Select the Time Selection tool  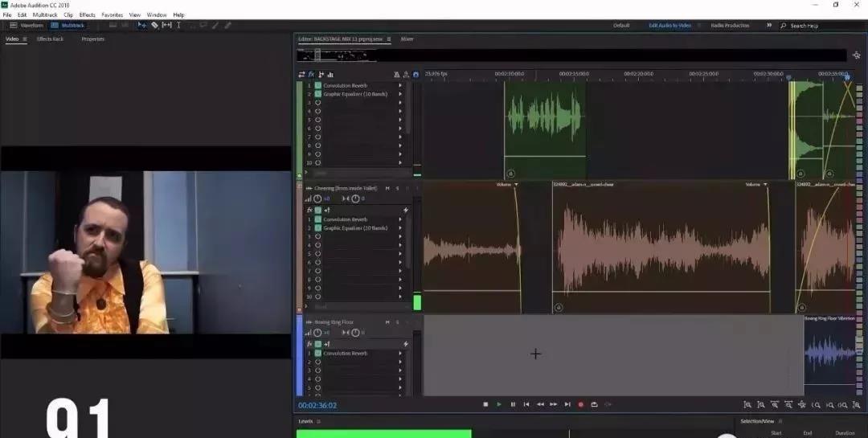point(178,25)
